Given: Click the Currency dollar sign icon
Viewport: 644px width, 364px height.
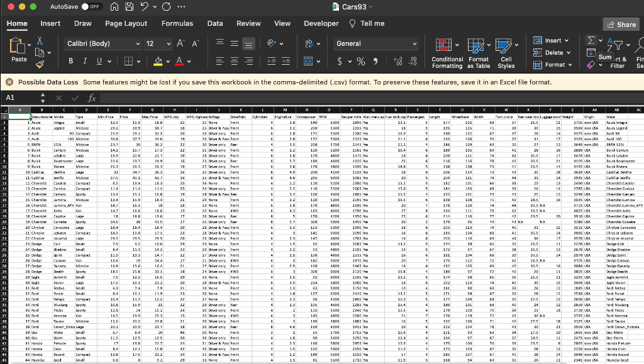Looking at the screenshot, I should pyautogui.click(x=340, y=61).
